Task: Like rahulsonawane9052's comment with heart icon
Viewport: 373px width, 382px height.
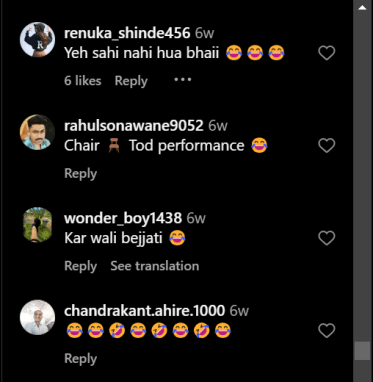Action: tap(326, 146)
